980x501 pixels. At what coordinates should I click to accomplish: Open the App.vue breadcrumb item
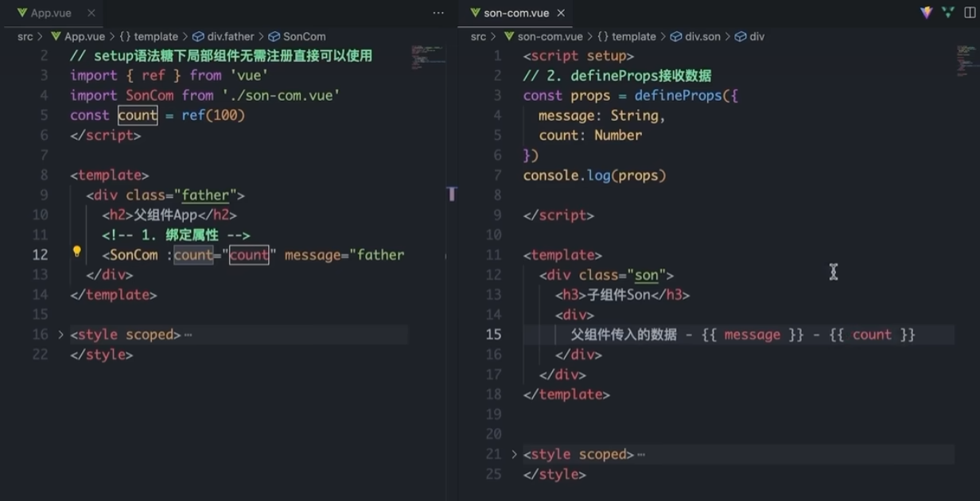[77, 37]
